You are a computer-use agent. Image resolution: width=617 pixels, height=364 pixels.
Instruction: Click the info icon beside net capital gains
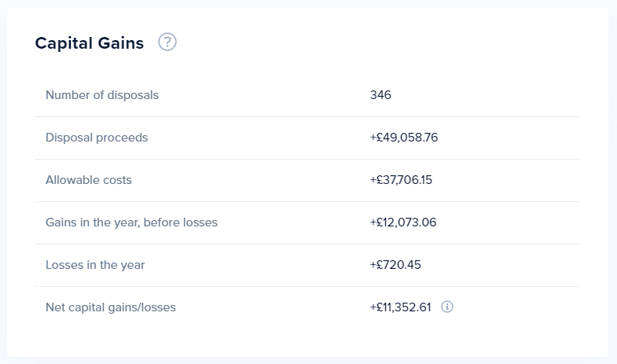[x=447, y=307]
